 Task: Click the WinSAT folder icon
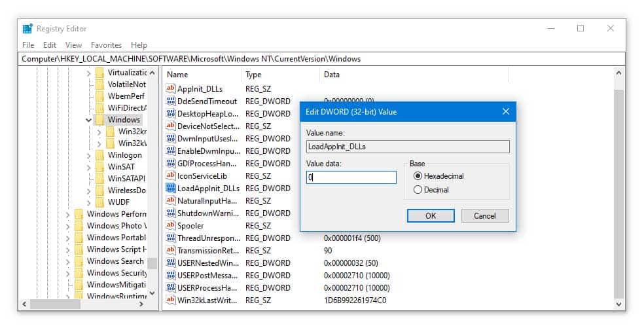tap(99, 166)
